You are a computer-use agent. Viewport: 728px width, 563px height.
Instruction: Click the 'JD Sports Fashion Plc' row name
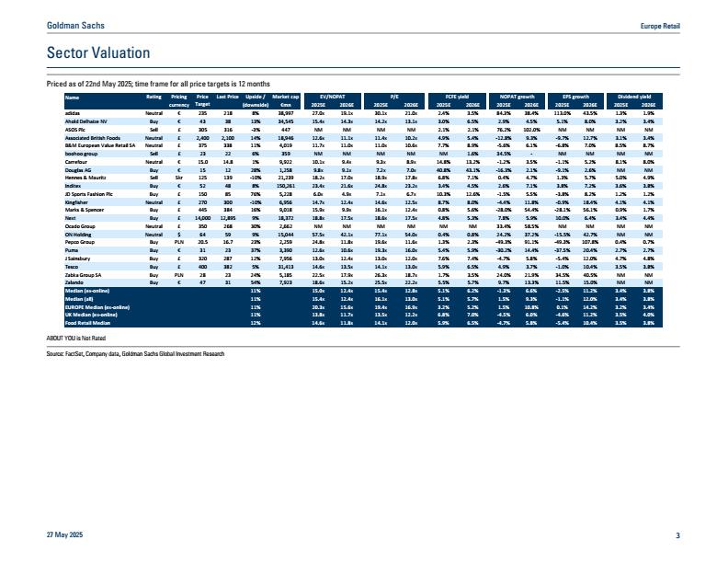[x=88, y=194]
